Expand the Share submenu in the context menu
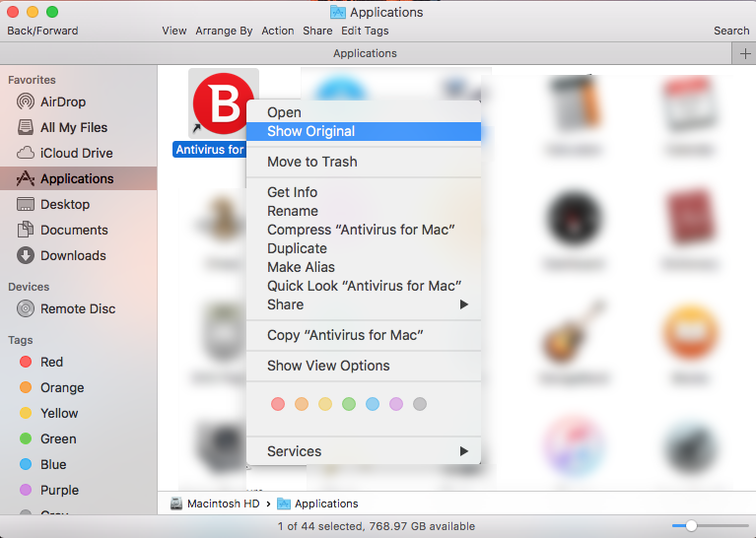The width and height of the screenshot is (756, 538). point(364,304)
